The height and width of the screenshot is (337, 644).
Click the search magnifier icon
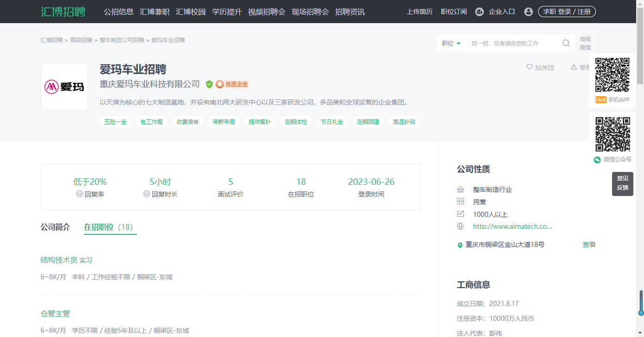click(566, 43)
